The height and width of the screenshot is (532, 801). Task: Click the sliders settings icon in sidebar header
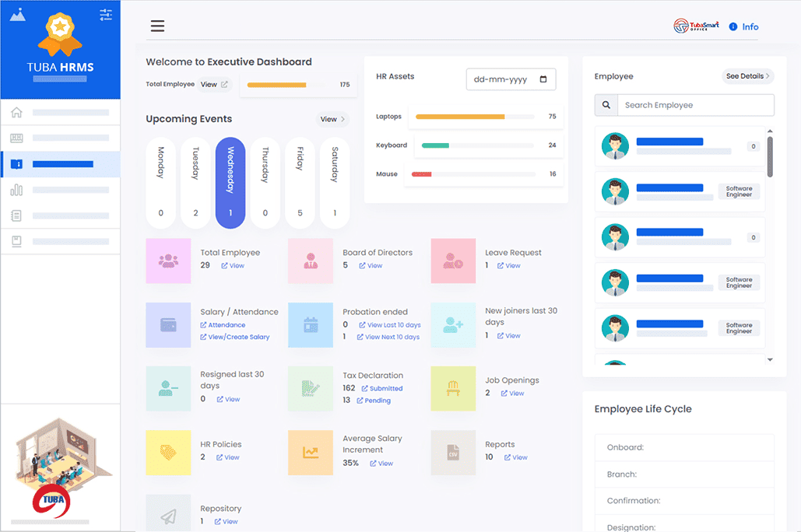click(x=106, y=15)
